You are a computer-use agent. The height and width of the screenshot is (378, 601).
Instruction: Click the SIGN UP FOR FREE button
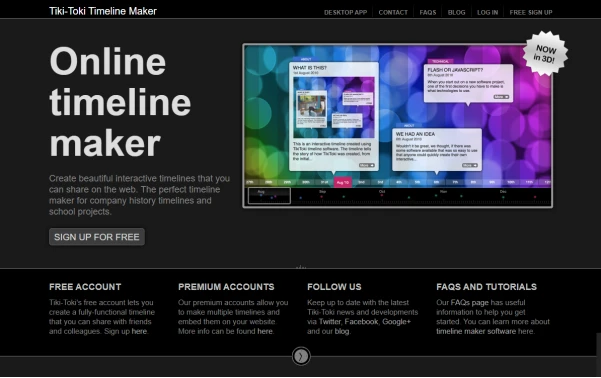click(97, 237)
